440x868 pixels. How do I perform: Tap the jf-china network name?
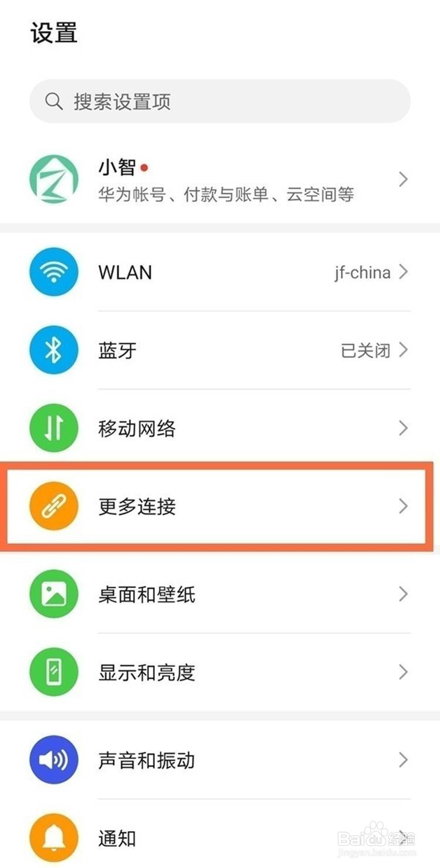(363, 273)
